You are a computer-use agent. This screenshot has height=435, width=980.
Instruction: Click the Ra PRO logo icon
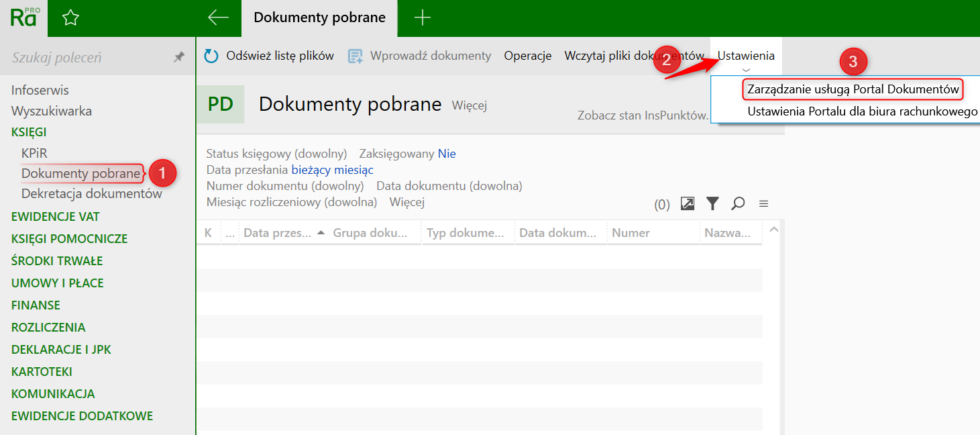[x=23, y=17]
